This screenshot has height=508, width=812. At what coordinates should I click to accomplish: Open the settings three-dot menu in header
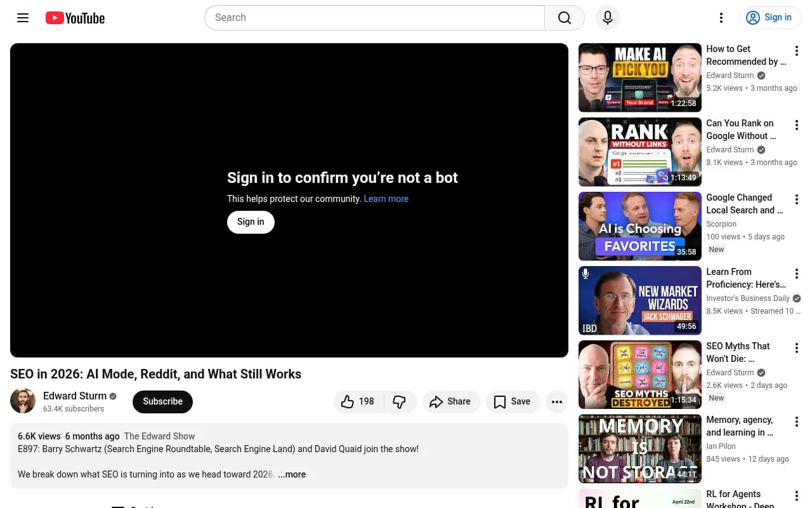[x=721, y=18]
